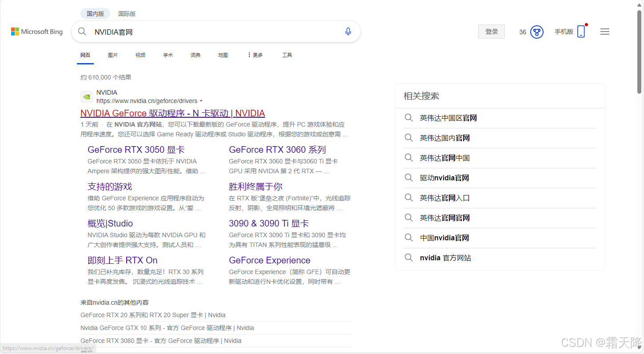
Task: Open the 支持的游戏 link
Action: 110,187
